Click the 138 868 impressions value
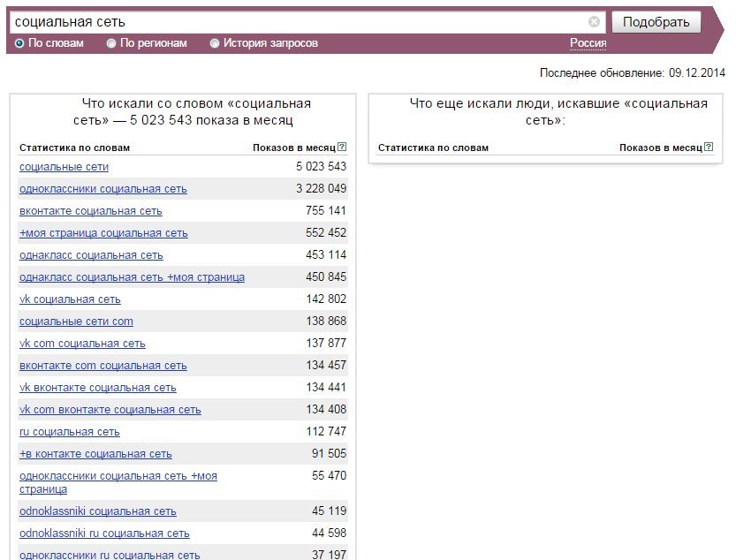 click(326, 321)
